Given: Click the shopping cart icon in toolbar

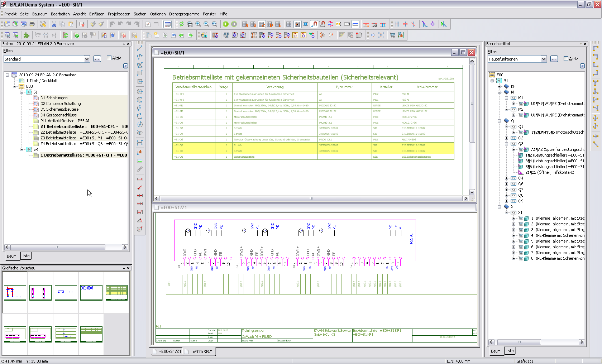Looking at the screenshot, I should pos(392,35).
